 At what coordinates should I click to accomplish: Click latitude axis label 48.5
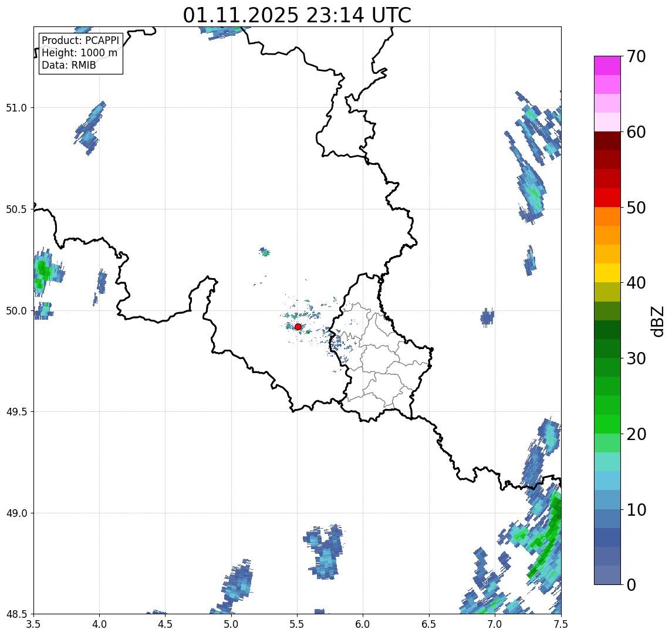(16, 614)
